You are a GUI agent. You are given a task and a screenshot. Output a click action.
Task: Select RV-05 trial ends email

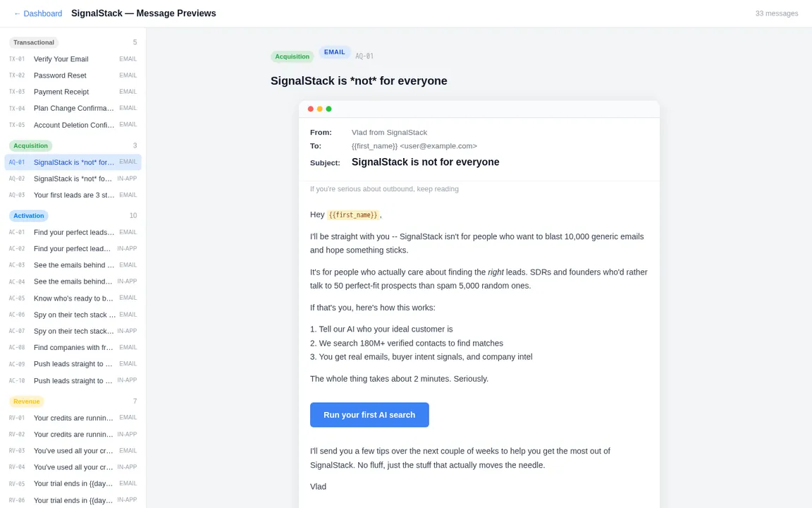point(73,484)
